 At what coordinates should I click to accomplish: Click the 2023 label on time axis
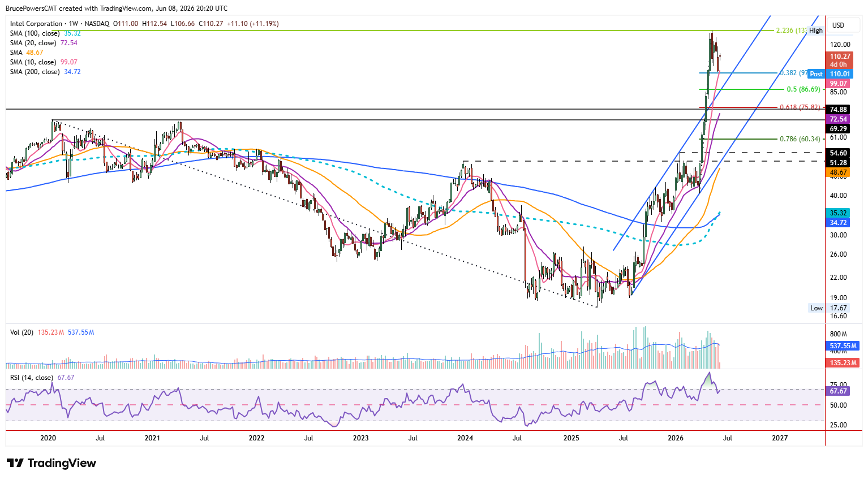360,438
